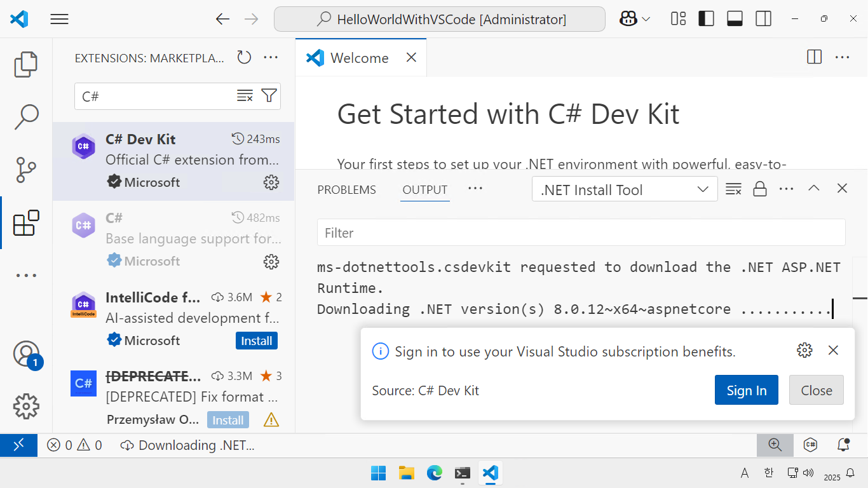The height and width of the screenshot is (488, 868).
Task: Clear the Output panel contents
Action: 733,189
